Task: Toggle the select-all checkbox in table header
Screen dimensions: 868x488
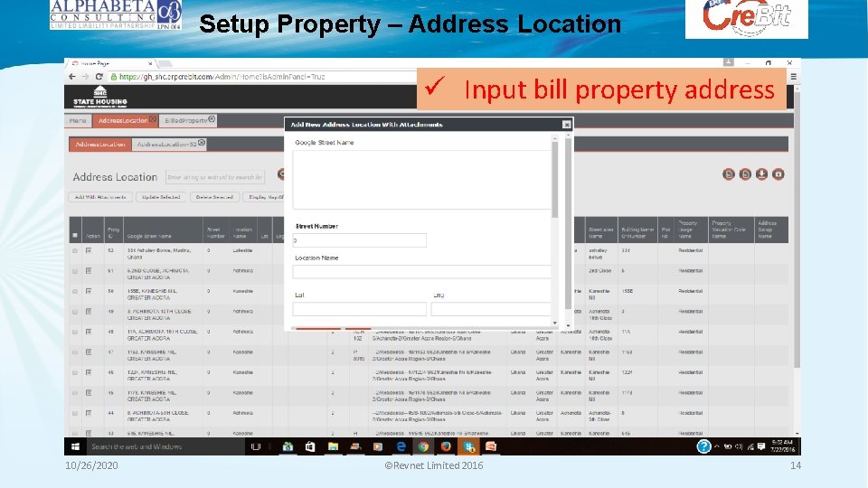Action: pos(75,235)
